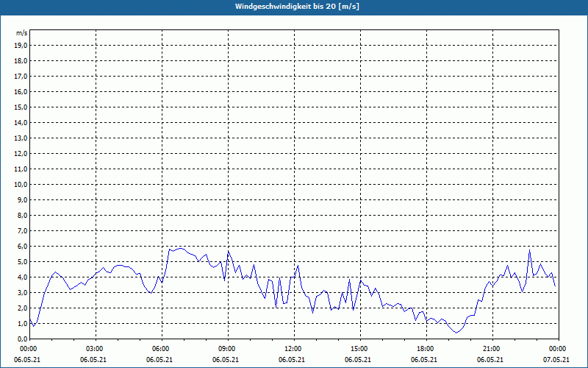This screenshot has height=368, width=588.
Task: Select the 13,0 y-axis label
Action: [x=21, y=138]
